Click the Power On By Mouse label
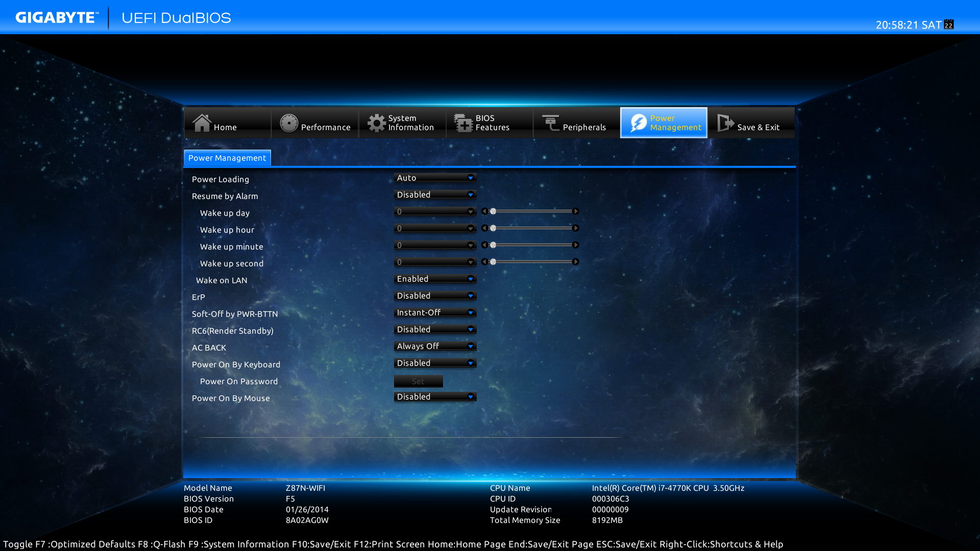This screenshot has width=980, height=551. point(231,398)
